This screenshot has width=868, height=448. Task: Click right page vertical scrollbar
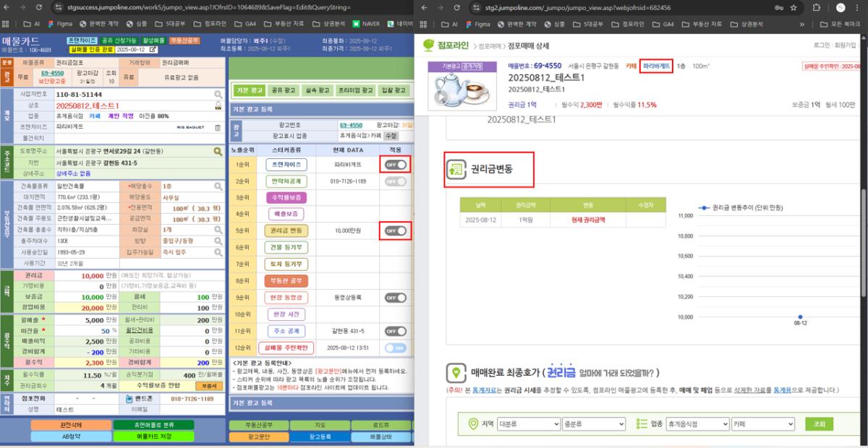click(863, 217)
